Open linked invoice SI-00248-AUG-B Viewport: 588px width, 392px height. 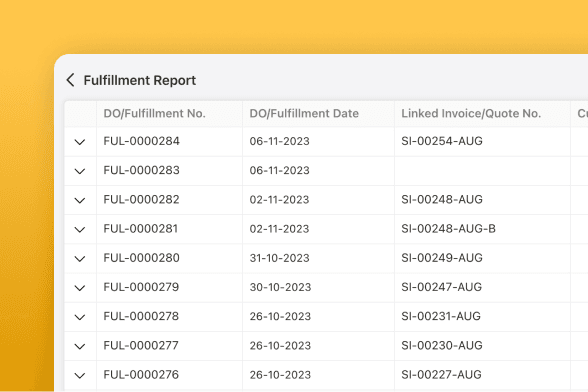tap(448, 229)
